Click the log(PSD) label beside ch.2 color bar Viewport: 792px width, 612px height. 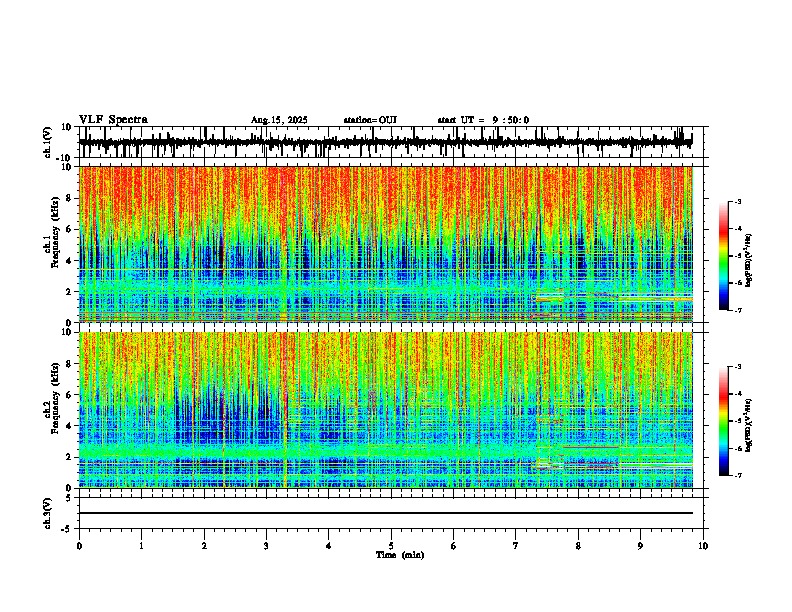click(749, 425)
